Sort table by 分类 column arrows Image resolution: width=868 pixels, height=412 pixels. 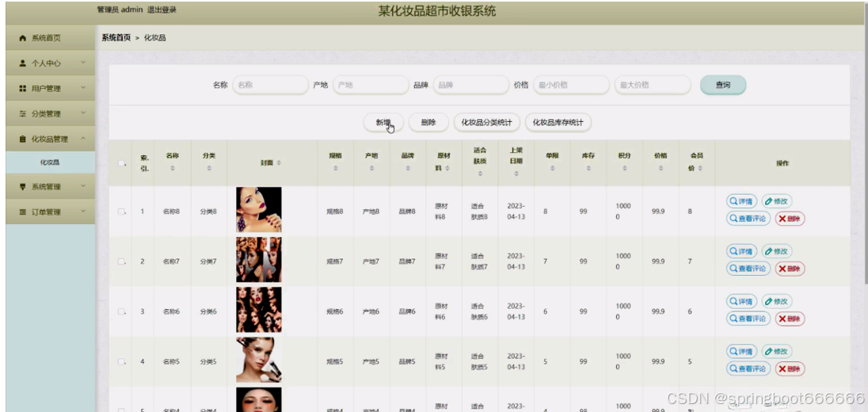click(209, 168)
